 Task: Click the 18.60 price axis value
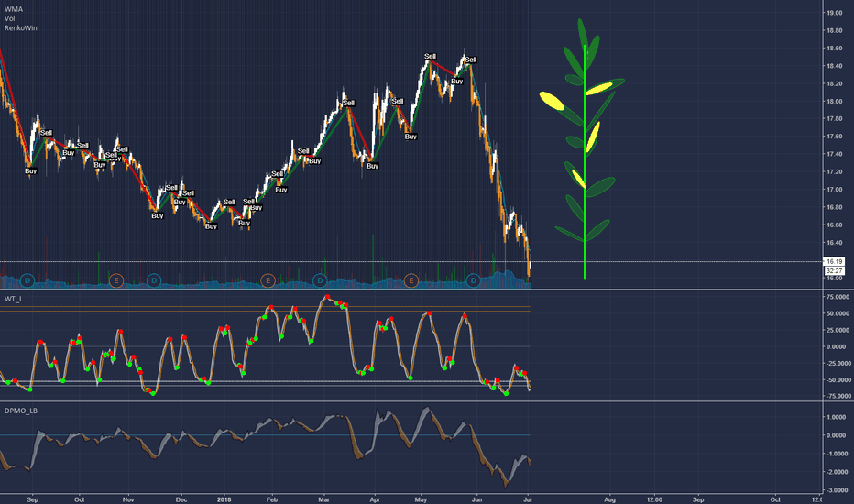pyautogui.click(x=835, y=48)
